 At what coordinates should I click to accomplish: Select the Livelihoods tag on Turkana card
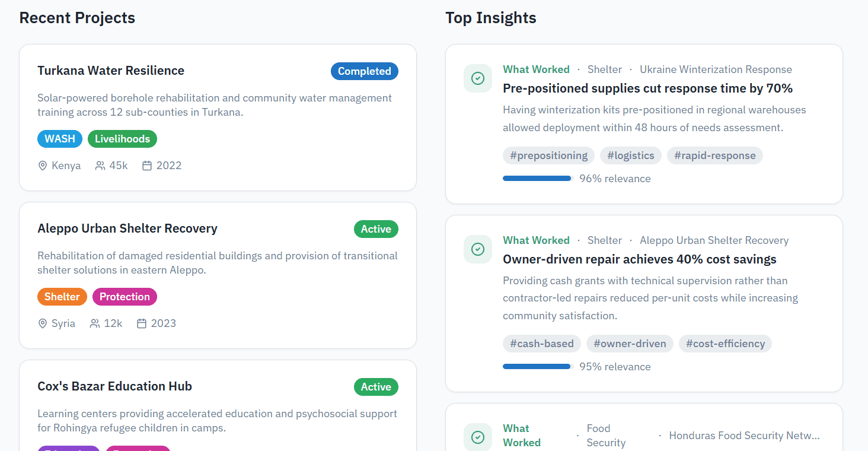[122, 138]
